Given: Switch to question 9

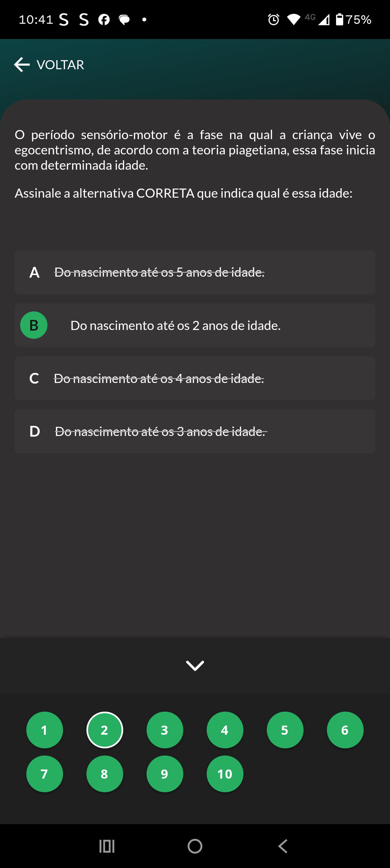Looking at the screenshot, I should click(165, 774).
